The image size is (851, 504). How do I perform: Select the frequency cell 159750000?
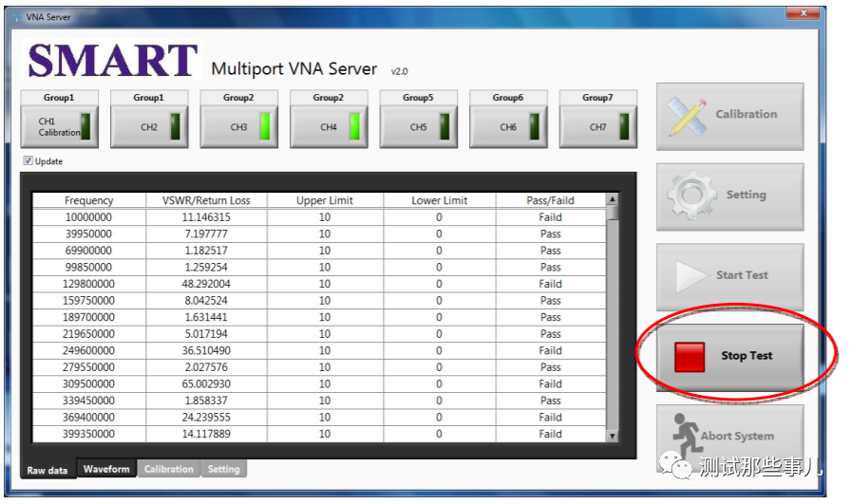pos(89,301)
